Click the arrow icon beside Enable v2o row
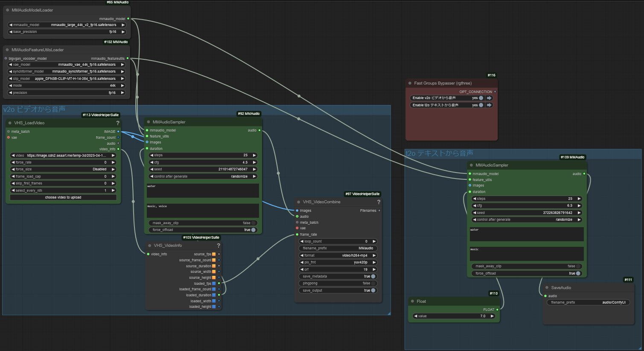The height and width of the screenshot is (351, 644). tap(489, 98)
